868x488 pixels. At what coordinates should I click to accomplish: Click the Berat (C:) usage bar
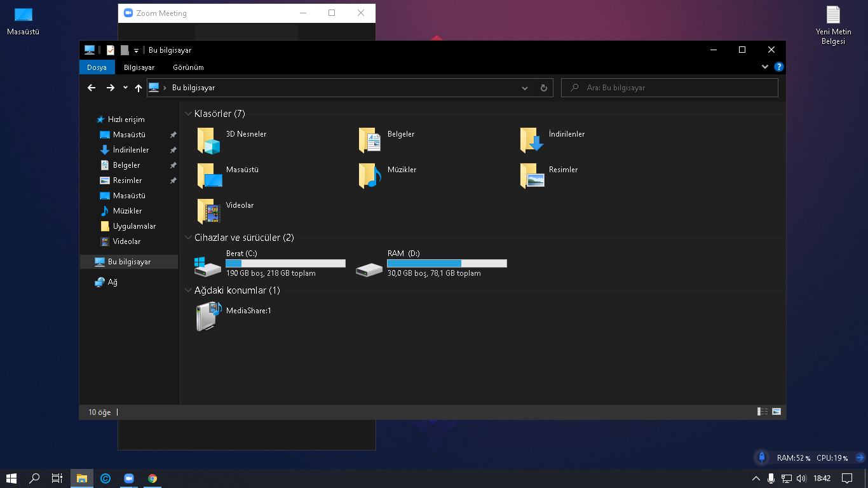click(286, 263)
